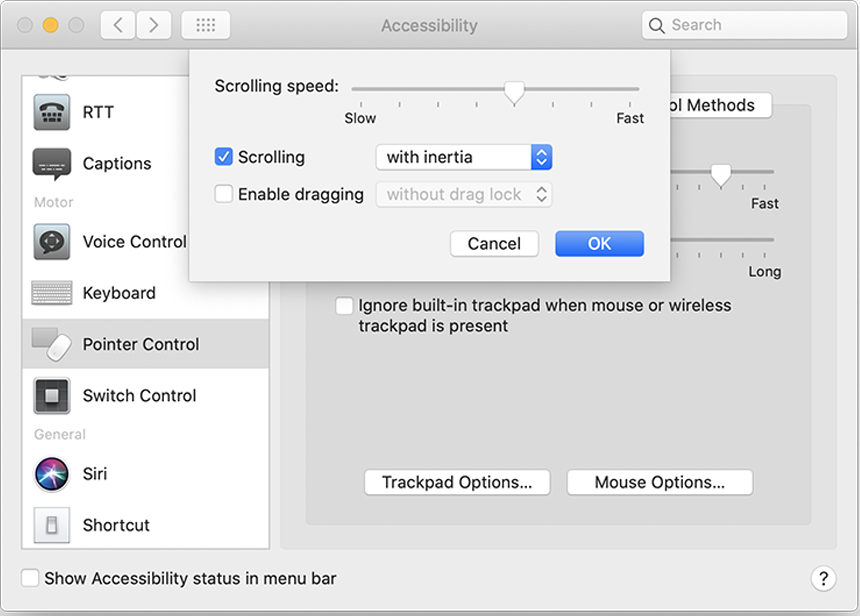This screenshot has height=616, width=860.
Task: Open Mouse Options settings
Action: (659, 482)
